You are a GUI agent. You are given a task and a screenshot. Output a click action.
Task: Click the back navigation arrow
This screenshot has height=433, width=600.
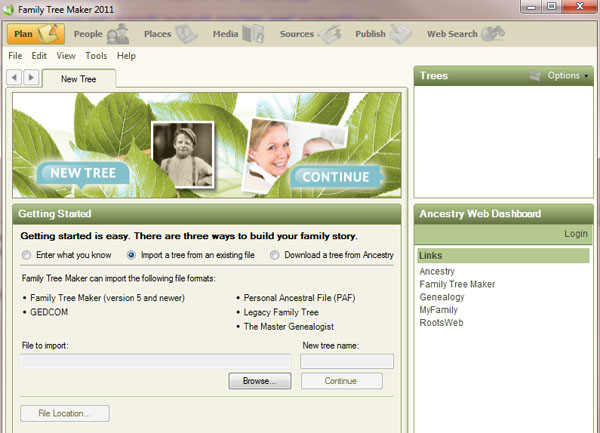14,78
